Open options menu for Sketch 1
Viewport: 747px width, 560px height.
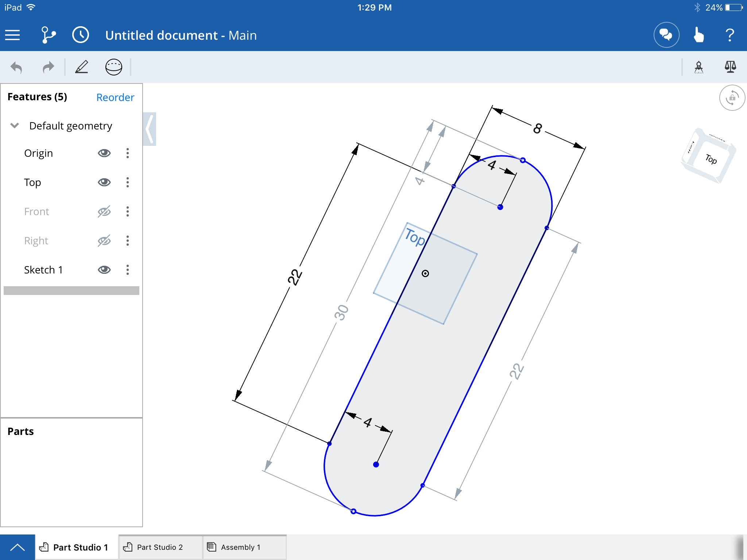pyautogui.click(x=128, y=270)
